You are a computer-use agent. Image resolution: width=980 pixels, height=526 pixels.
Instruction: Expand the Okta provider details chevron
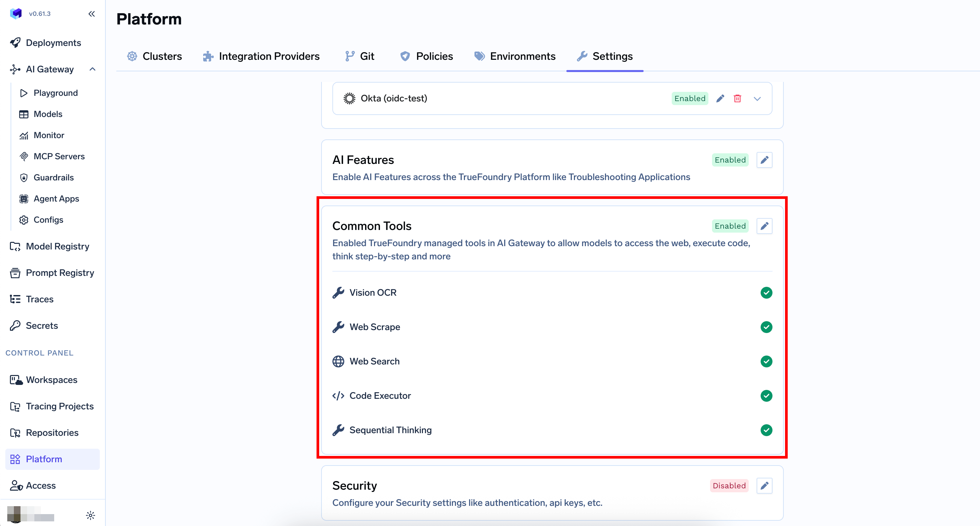[x=757, y=98]
